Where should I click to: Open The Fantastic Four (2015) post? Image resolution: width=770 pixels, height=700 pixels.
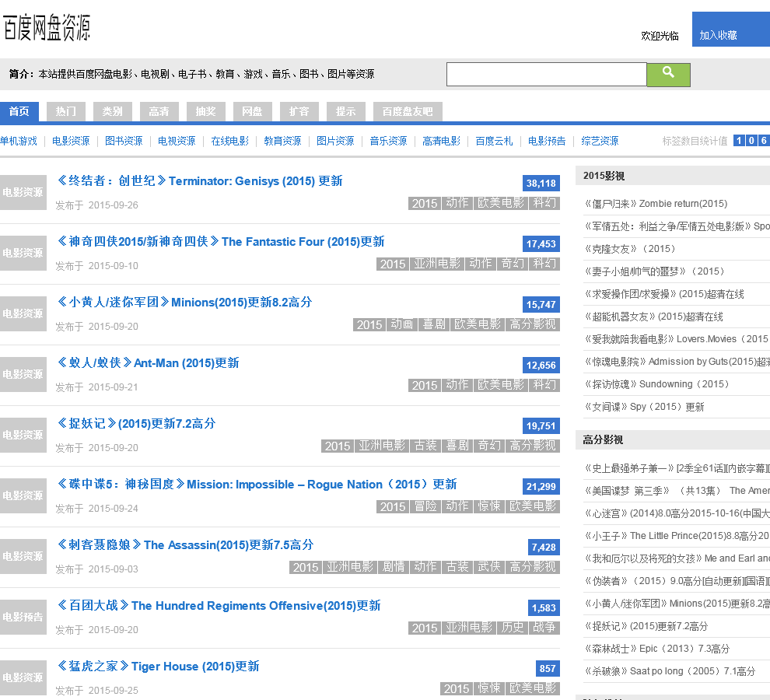221,242
